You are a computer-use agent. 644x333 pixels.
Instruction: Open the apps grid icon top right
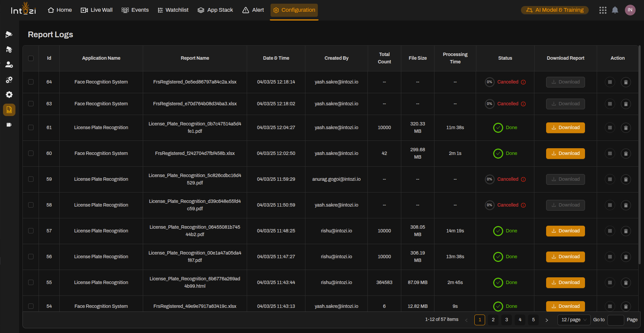tap(603, 10)
